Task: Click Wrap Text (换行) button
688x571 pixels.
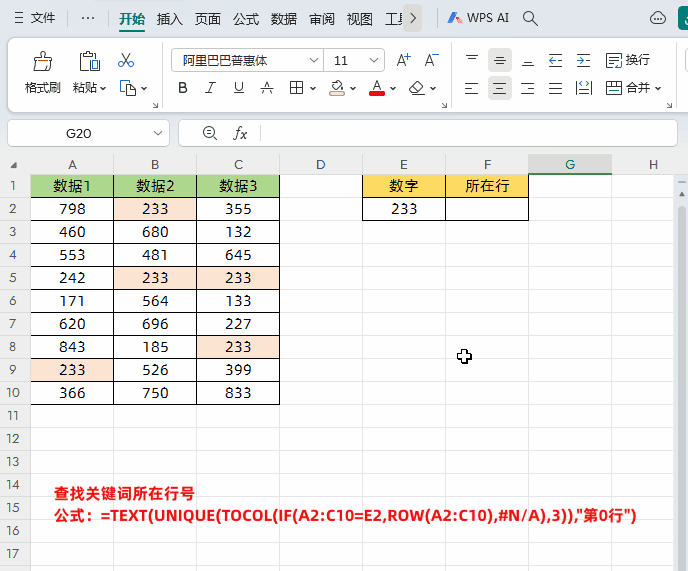Action: coord(628,60)
